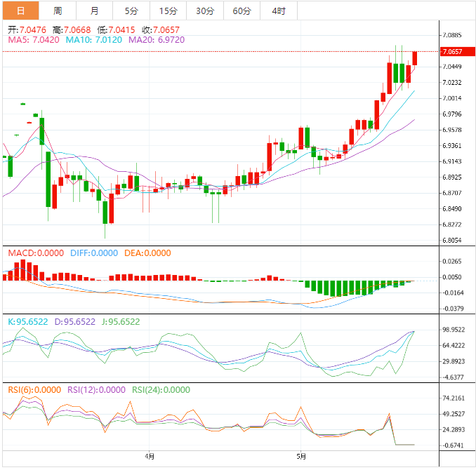Click the red 7.0657 current price tag
Image resolution: width=476 pixels, height=470 pixels.
tap(458, 52)
